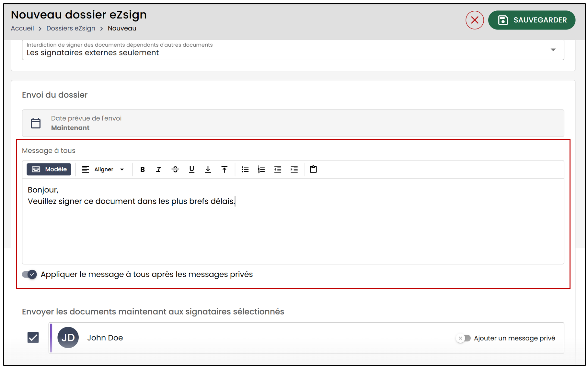Increase the text indent

(x=294, y=169)
